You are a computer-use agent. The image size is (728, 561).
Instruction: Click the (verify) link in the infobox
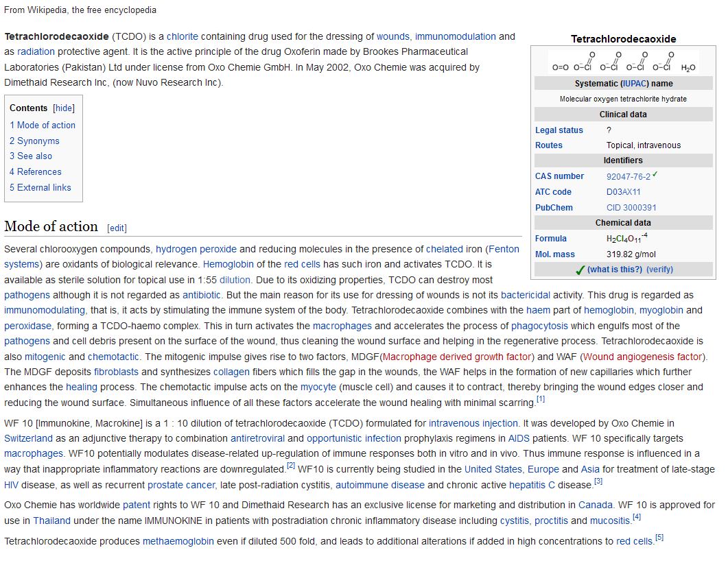[x=659, y=270]
